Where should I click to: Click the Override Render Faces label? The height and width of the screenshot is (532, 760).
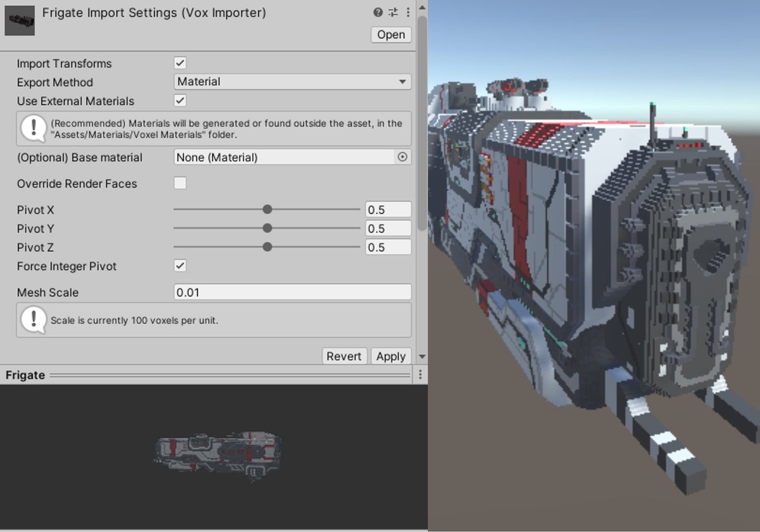[x=77, y=184]
